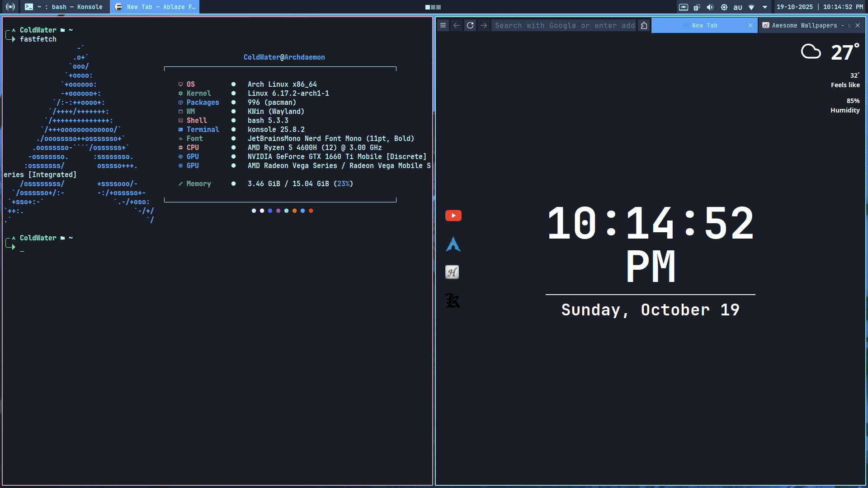Reload the current browser page

coord(470,25)
